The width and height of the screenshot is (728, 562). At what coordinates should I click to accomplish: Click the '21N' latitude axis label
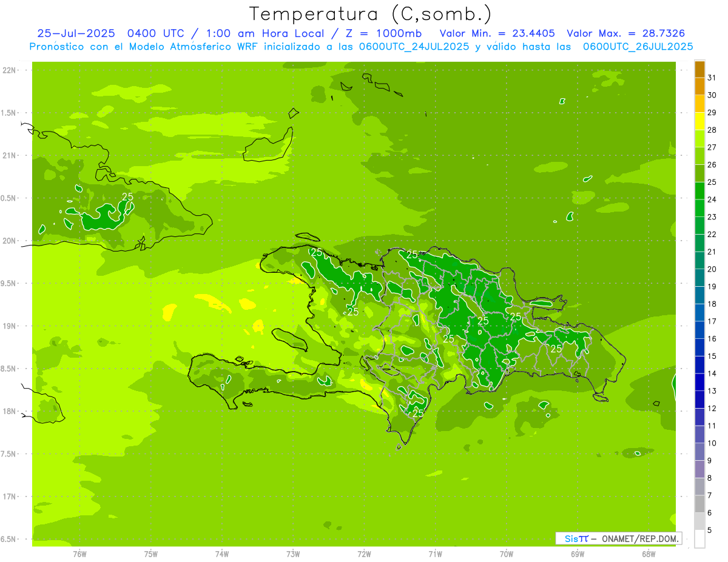(8, 156)
